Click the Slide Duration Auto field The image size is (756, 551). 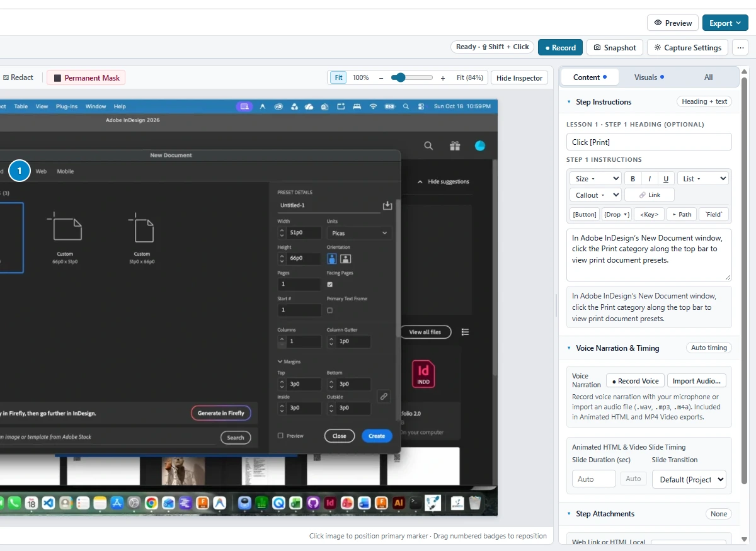pyautogui.click(x=594, y=479)
